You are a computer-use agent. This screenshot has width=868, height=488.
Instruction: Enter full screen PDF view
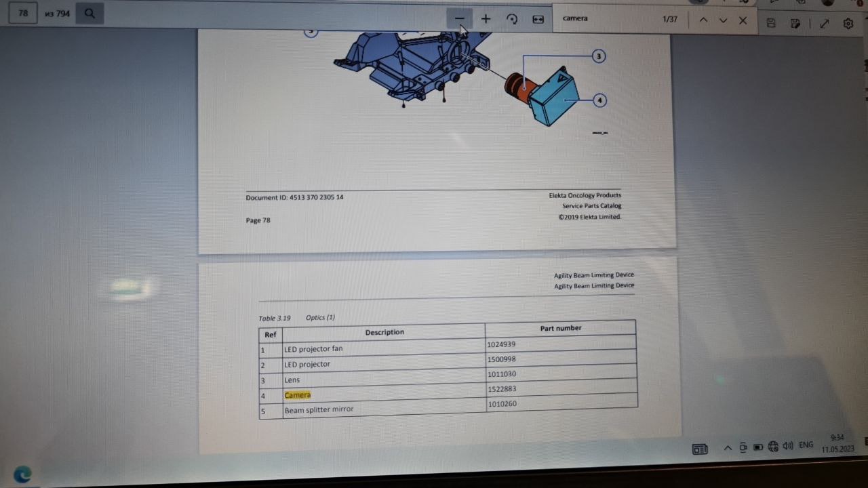point(825,24)
